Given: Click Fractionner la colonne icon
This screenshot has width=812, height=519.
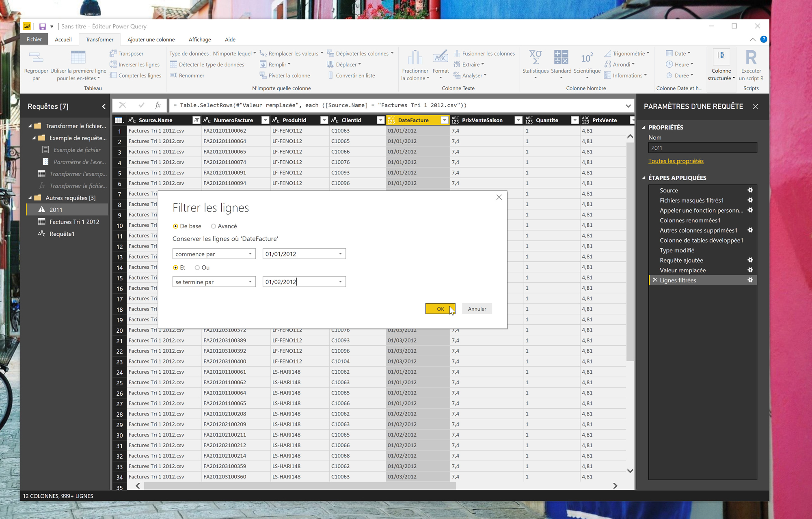Looking at the screenshot, I should tap(415, 57).
